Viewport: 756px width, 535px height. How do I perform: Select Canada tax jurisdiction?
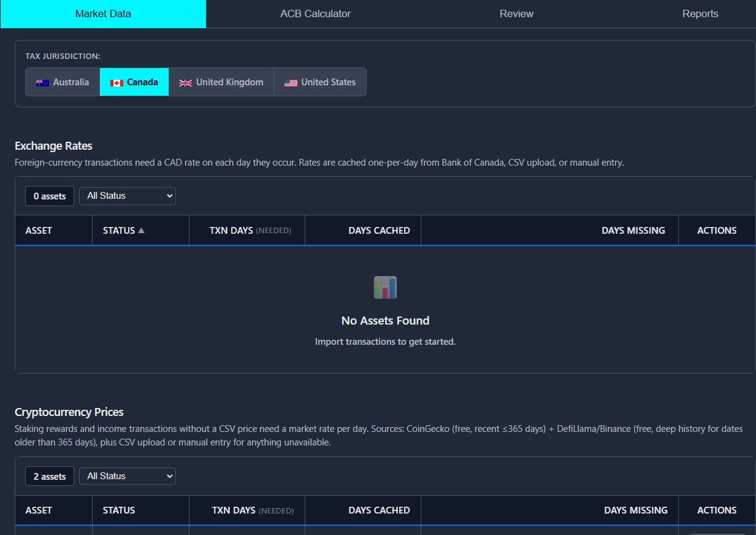(x=134, y=82)
